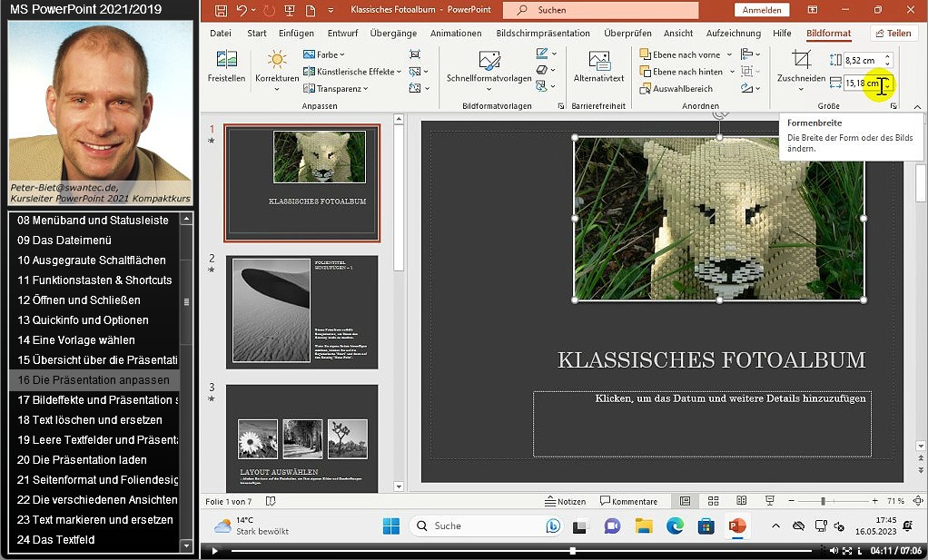This screenshot has width=928, height=560.
Task: Click the Anmelden sign-in button
Action: (x=761, y=10)
